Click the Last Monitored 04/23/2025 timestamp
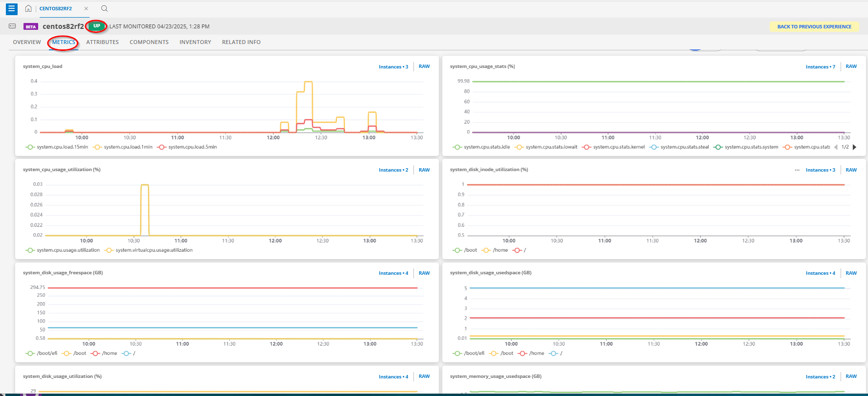 pos(160,26)
